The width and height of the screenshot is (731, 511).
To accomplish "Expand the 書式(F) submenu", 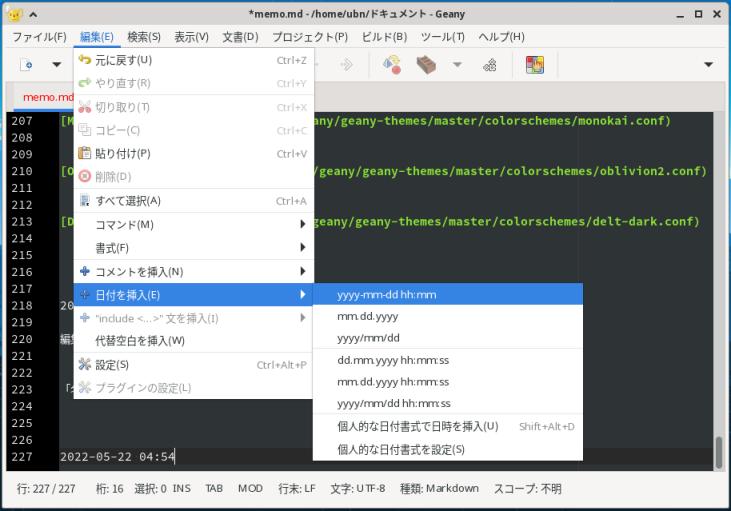I will [x=193, y=248].
